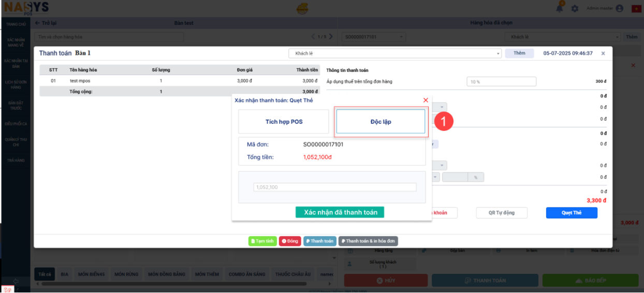Click the red HỦY cancel button
The height and width of the screenshot is (293, 644).
pos(386,281)
